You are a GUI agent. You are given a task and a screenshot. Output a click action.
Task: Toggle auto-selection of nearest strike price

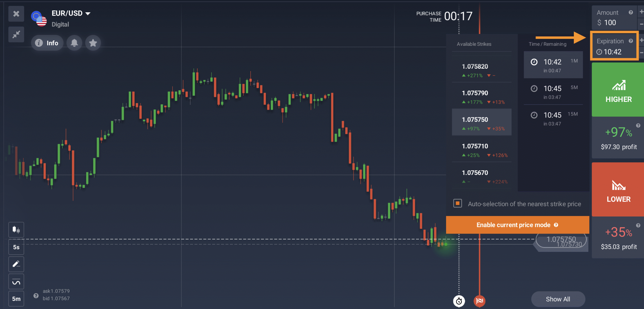click(458, 203)
